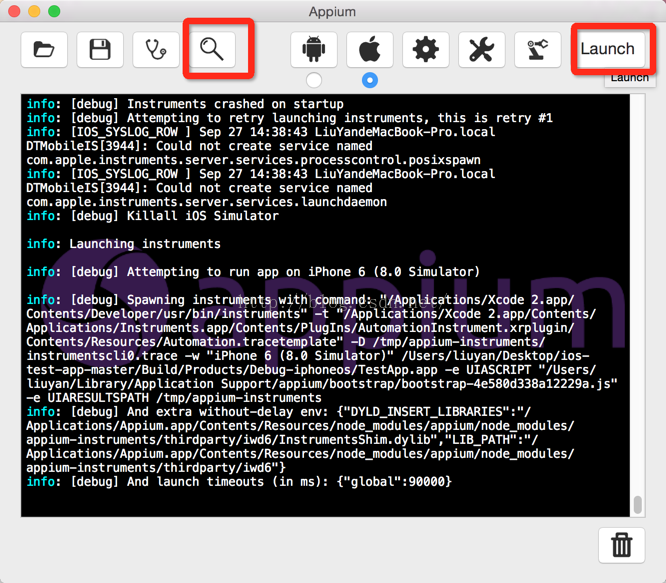Click the 'processcontrol.posixspawn' service line
Image resolution: width=666 pixels, height=583 pixels.
click(254, 160)
